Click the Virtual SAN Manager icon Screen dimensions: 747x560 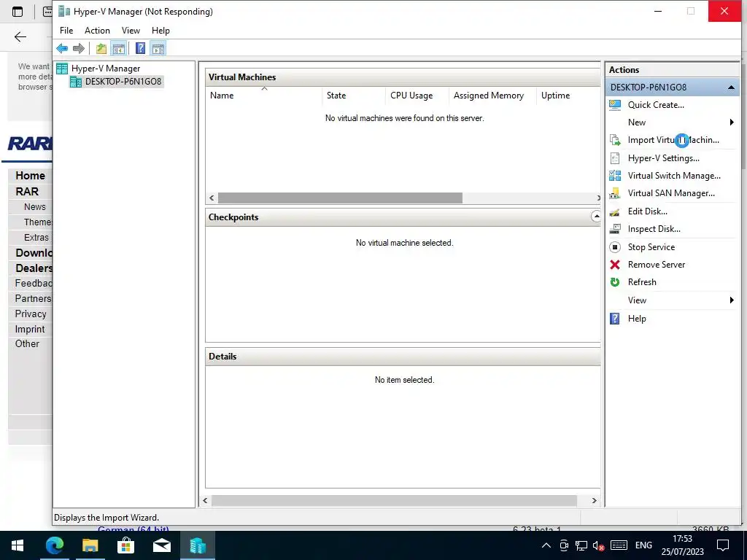click(615, 193)
